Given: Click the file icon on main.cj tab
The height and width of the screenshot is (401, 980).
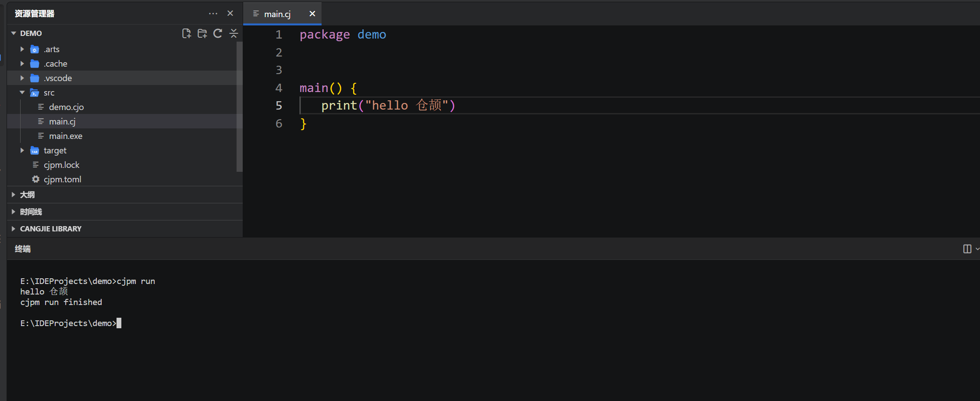Looking at the screenshot, I should pos(256,14).
